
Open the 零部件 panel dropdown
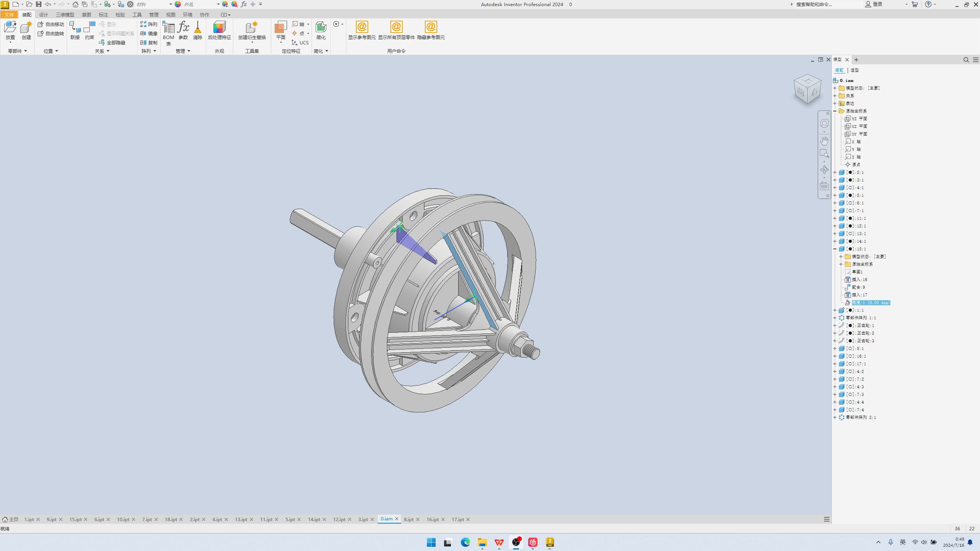[18, 51]
